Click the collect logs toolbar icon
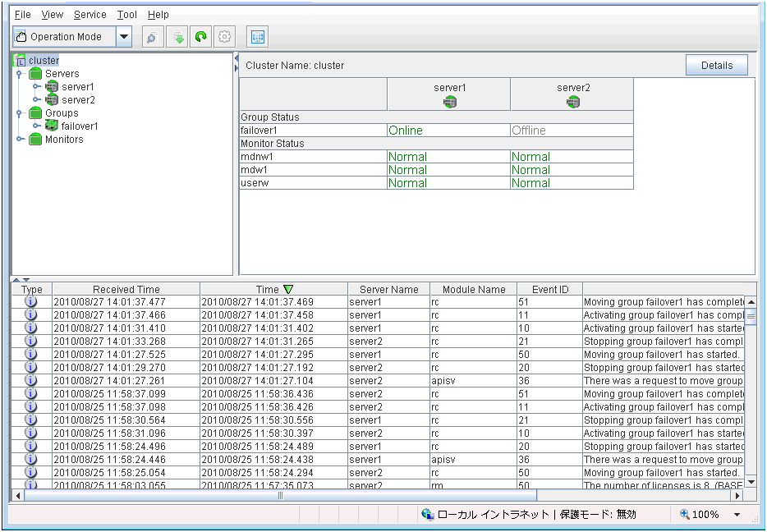Image resolution: width=767 pixels, height=532 pixels. point(177,37)
